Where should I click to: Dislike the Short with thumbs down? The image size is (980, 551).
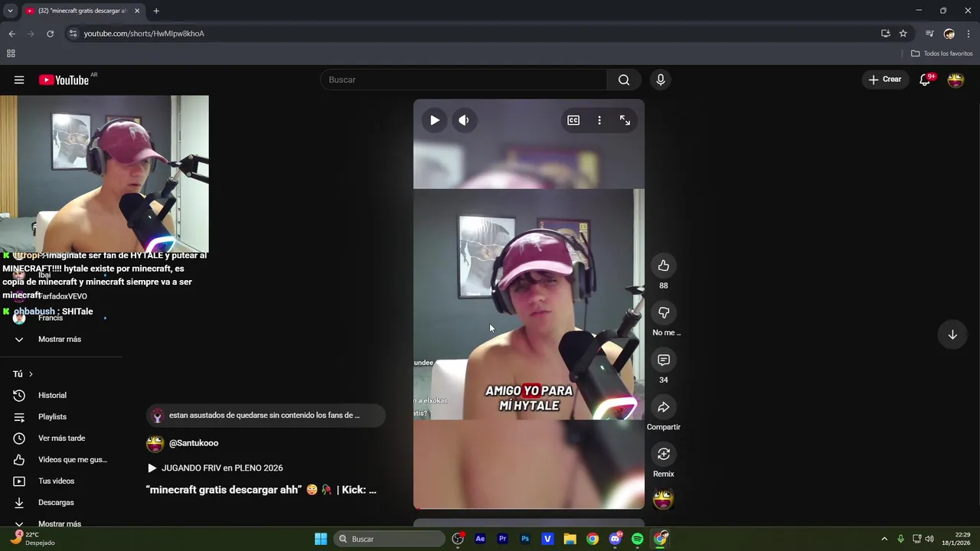pos(664,312)
